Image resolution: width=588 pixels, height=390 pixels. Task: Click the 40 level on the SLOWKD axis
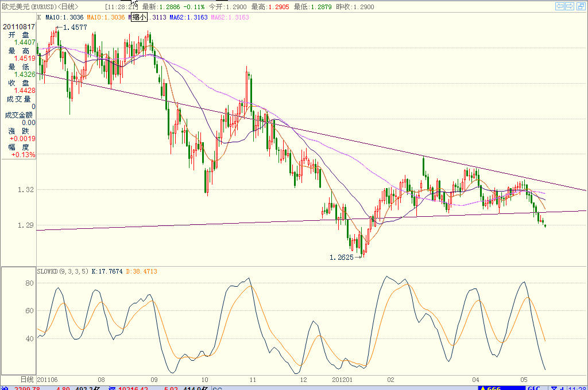29,339
